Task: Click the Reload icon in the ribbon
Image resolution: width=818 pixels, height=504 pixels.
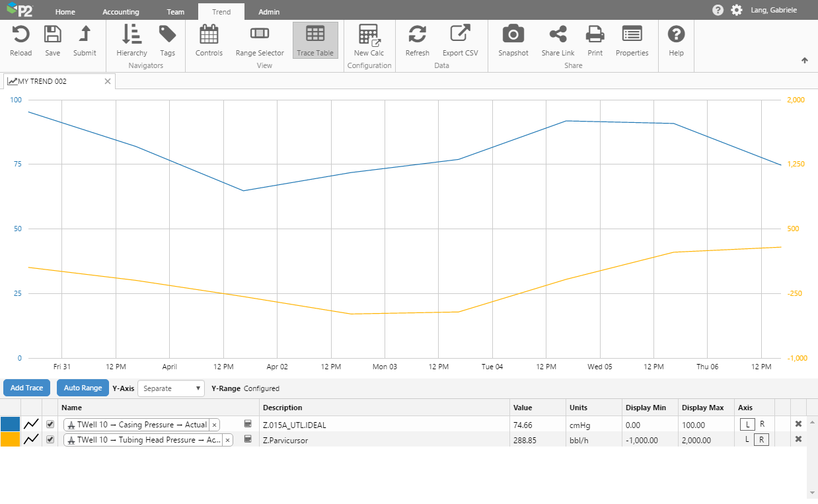Action: click(21, 35)
